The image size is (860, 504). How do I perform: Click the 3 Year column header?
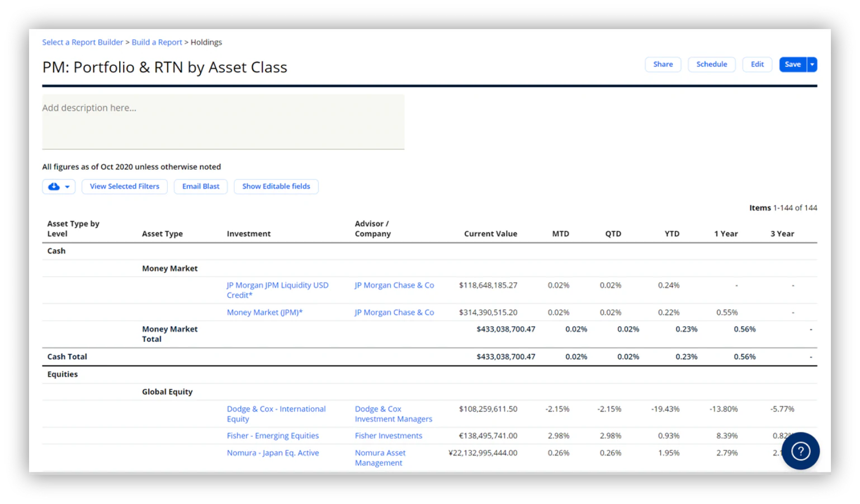(782, 234)
